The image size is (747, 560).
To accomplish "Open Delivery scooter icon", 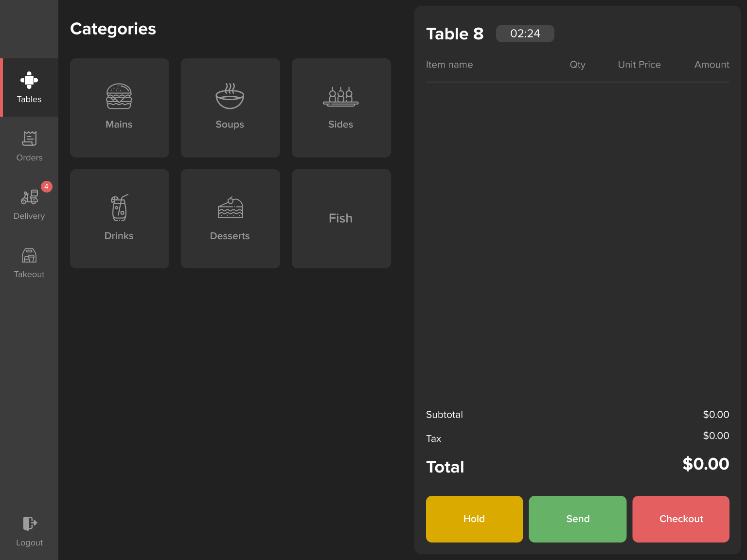I will pyautogui.click(x=29, y=197).
